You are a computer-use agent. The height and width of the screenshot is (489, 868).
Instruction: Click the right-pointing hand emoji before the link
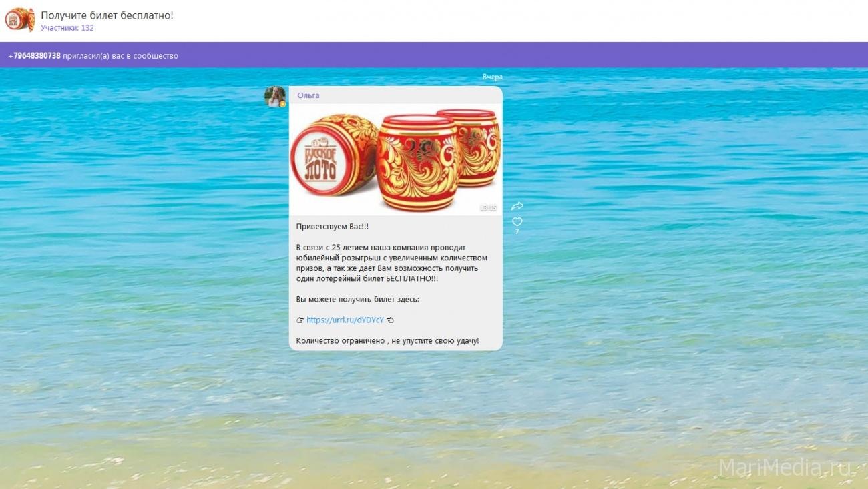300,320
